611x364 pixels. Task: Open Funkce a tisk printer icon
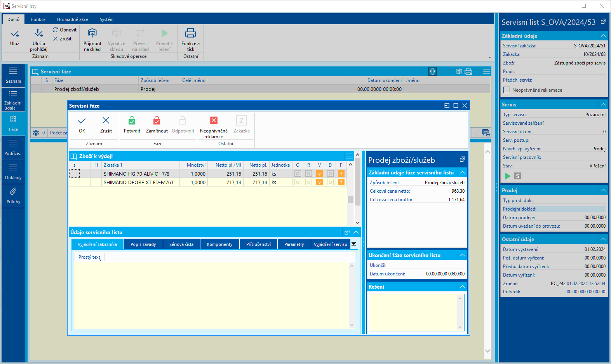pos(190,33)
